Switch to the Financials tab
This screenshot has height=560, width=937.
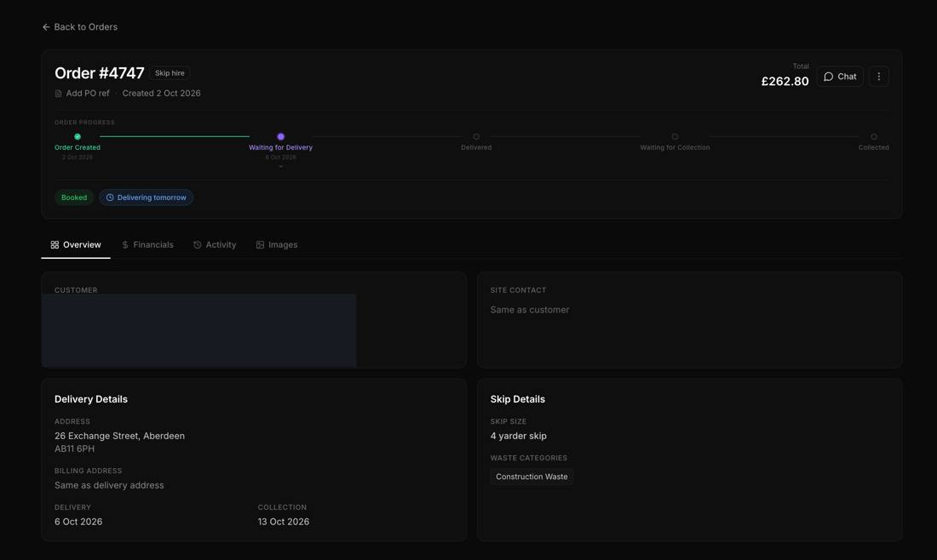tap(147, 245)
